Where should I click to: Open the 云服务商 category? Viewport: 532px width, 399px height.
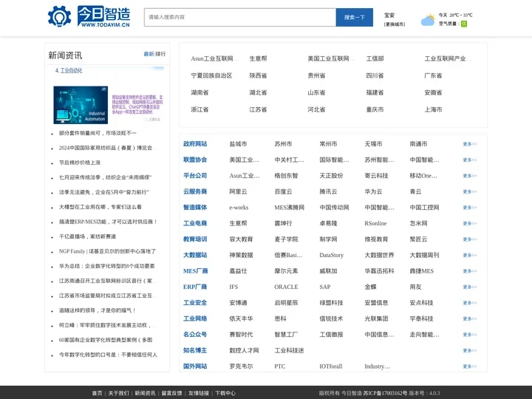click(x=195, y=191)
